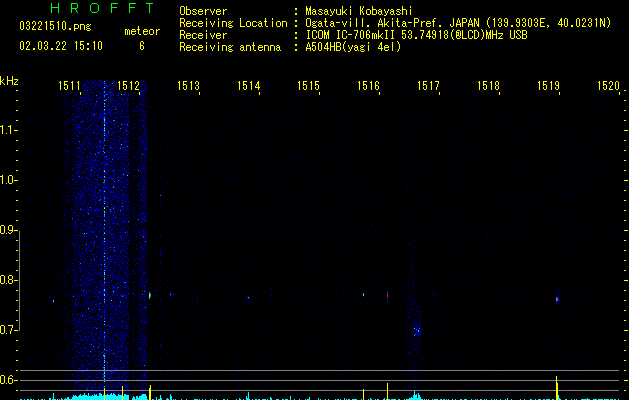Click the 0.7 frequency axis label
Screen dimensions: 629x400
7,330
